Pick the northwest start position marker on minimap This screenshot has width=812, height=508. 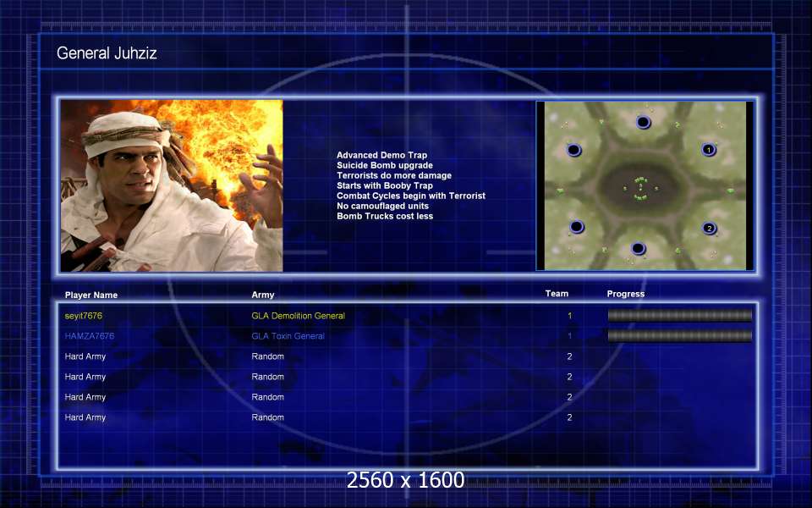point(573,151)
